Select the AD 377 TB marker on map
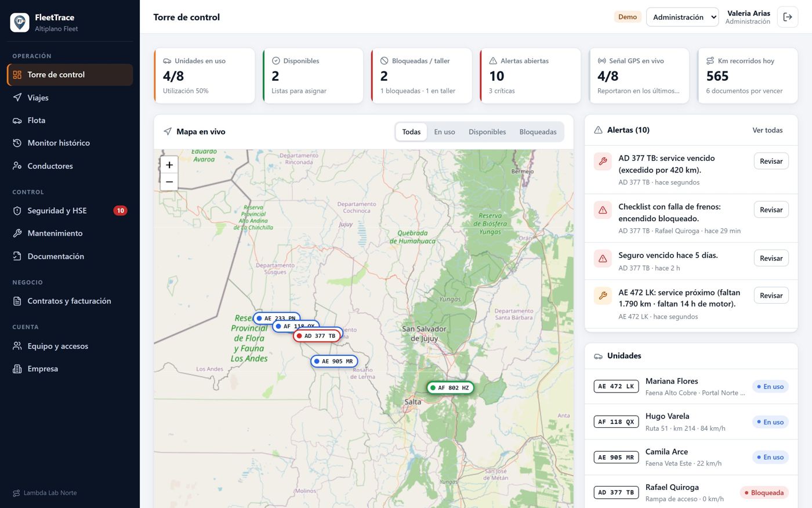812x508 pixels. coord(317,336)
